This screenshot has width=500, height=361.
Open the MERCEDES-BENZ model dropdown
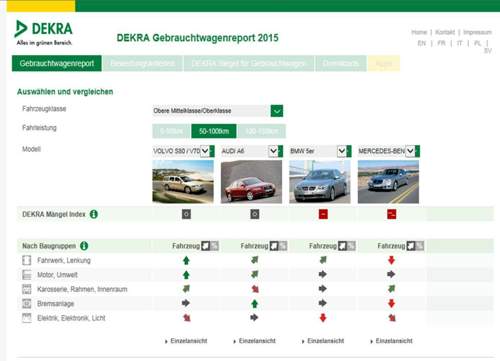(x=389, y=151)
